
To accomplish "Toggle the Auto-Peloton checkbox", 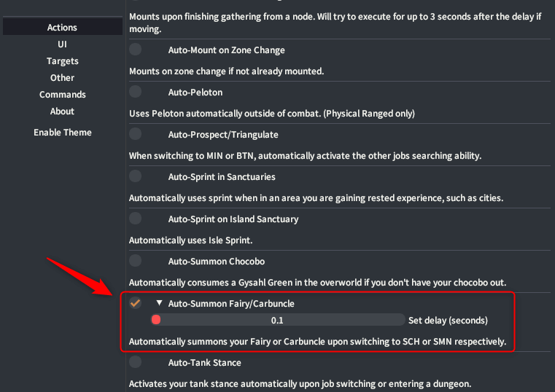I will [x=136, y=92].
